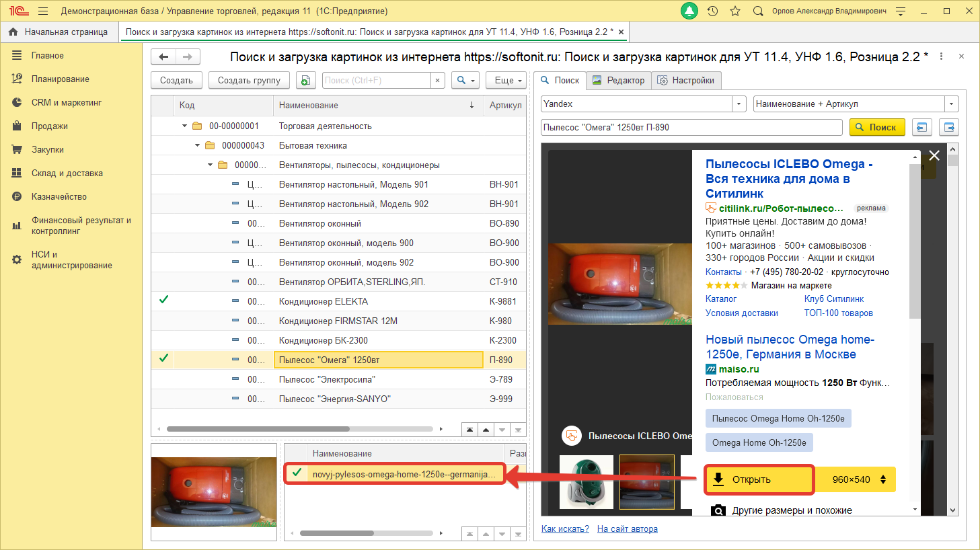
Task: Open the Как искать? link
Action: point(565,529)
